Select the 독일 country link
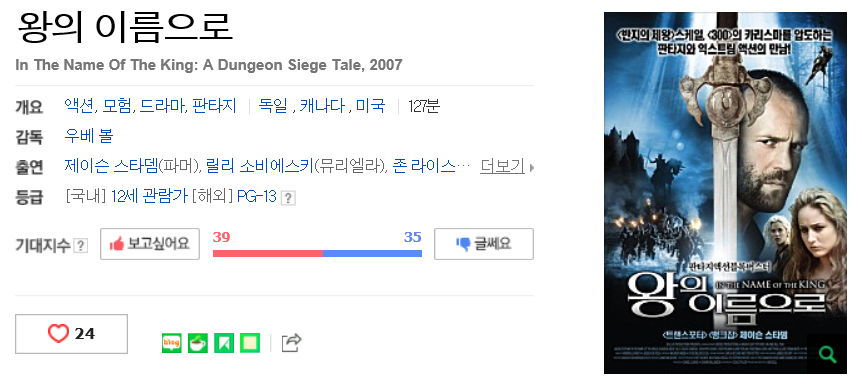This screenshot has height=385, width=862. (x=274, y=106)
